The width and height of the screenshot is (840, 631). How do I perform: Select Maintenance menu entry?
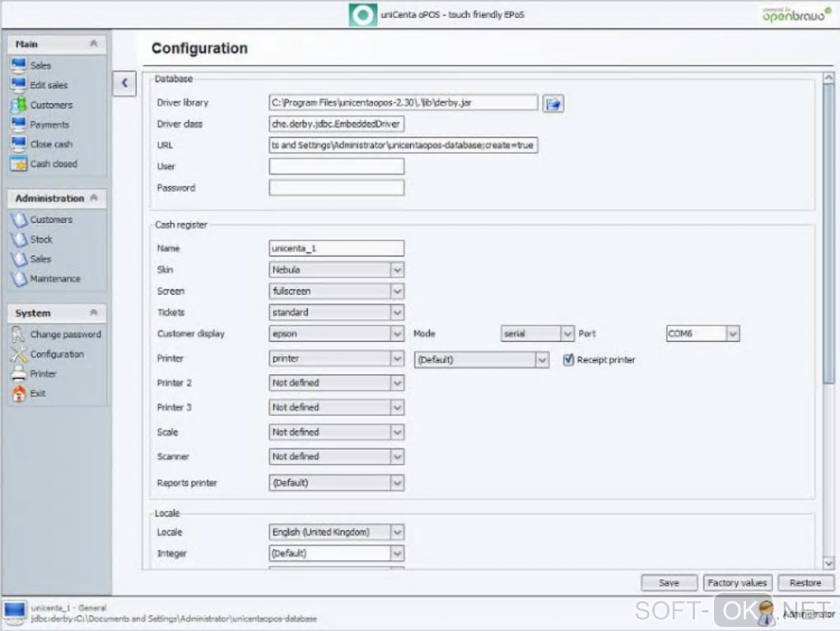point(55,279)
